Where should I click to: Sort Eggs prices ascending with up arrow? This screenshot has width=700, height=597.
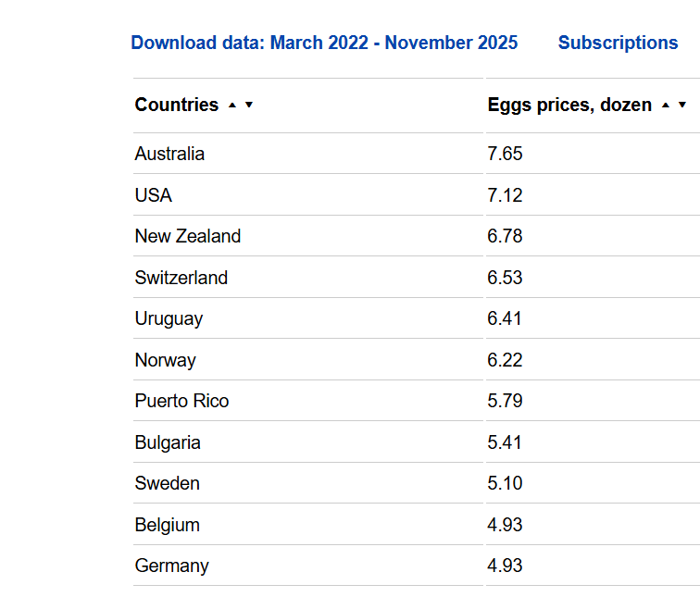click(x=666, y=106)
